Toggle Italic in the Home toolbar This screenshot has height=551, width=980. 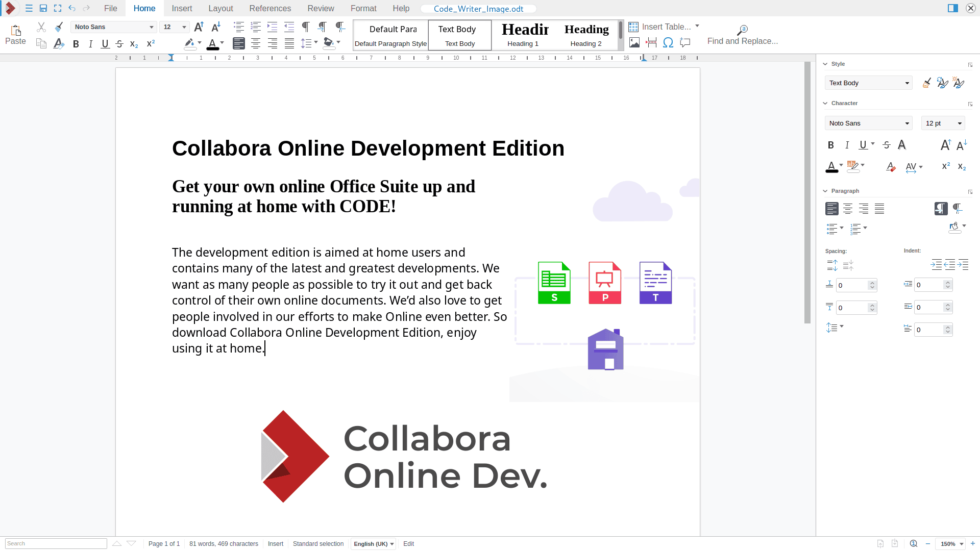click(90, 44)
